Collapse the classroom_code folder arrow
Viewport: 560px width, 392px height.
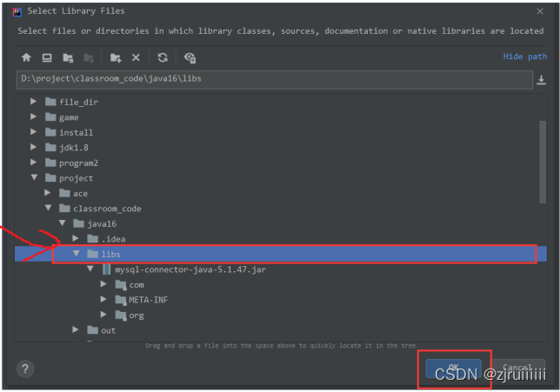pos(48,208)
